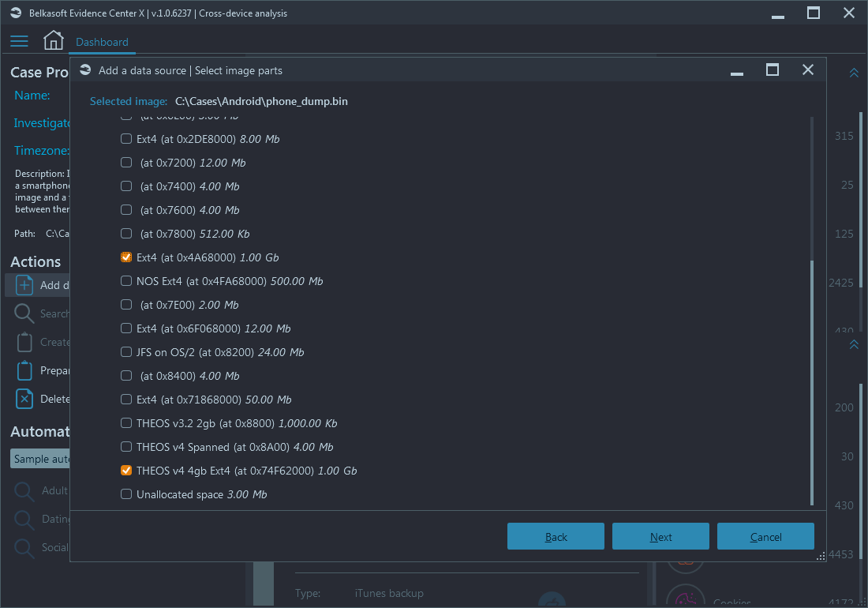Click the Add data source plus icon
Screen dimensions: 868x608
click(x=24, y=285)
